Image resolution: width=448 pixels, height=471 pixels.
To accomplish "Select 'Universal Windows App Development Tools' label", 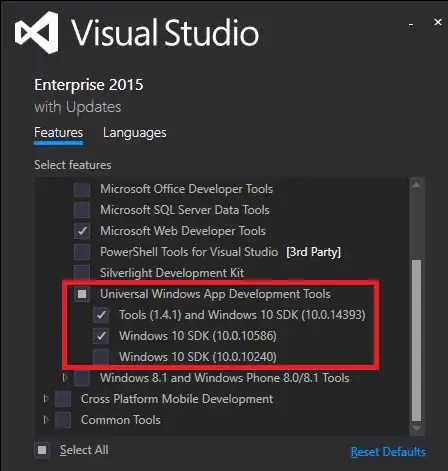I will [x=215, y=294].
